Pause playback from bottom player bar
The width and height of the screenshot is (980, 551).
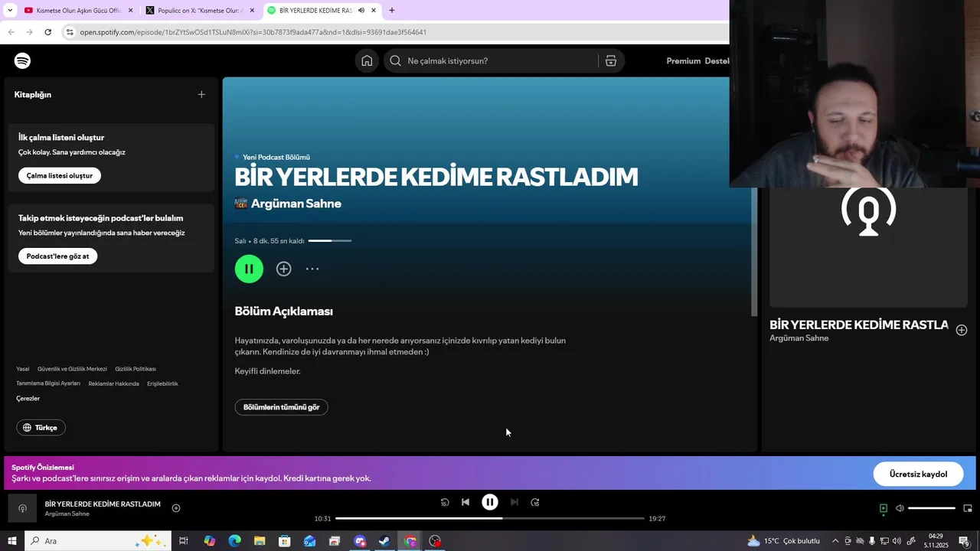pos(490,502)
